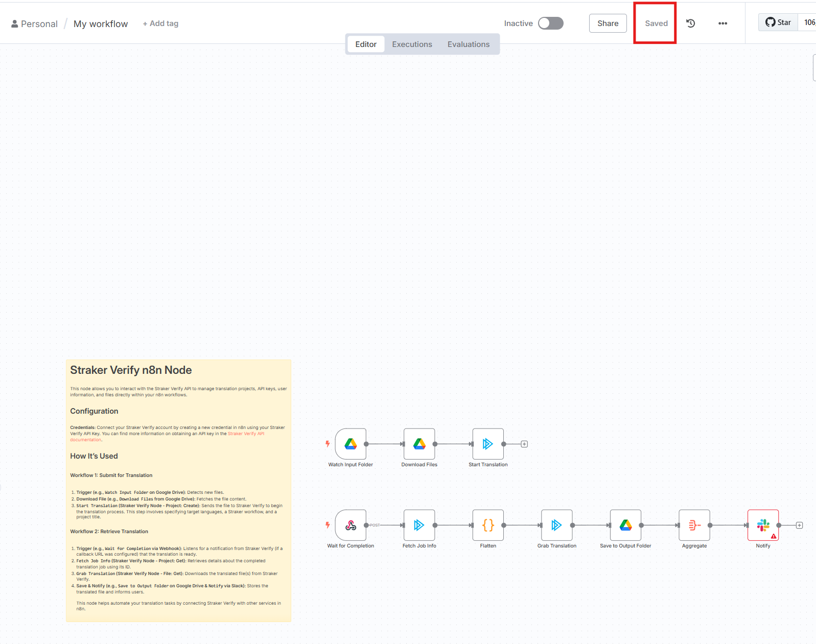Click the plus connector after Start Translation
This screenshot has height=644, width=816.
tap(524, 444)
